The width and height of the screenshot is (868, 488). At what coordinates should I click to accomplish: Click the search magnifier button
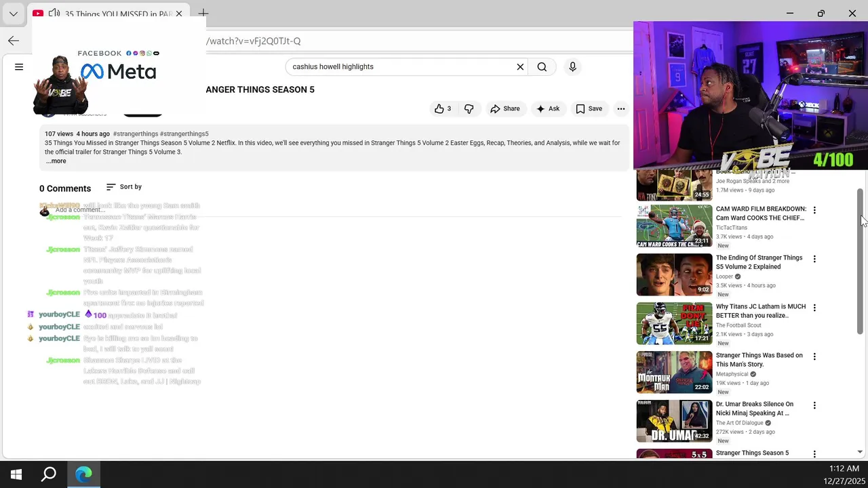[542, 67]
